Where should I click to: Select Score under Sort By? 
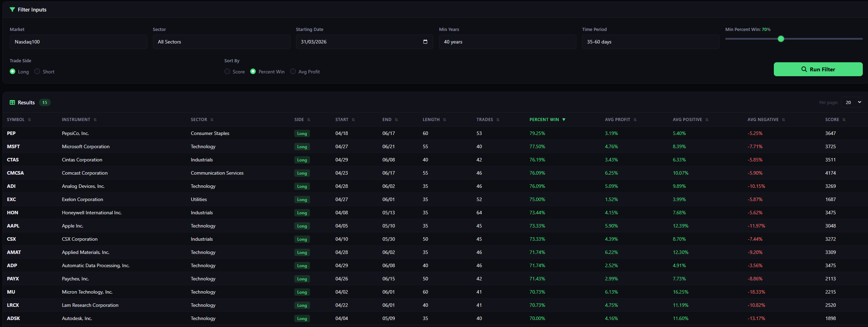click(x=228, y=72)
